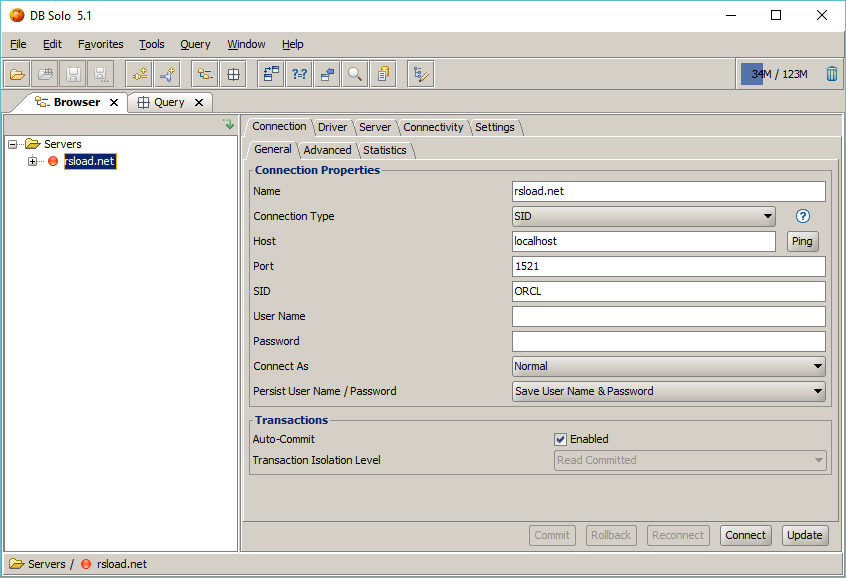This screenshot has width=846, height=578.
Task: Switch to the Driver tab
Action: click(x=332, y=127)
